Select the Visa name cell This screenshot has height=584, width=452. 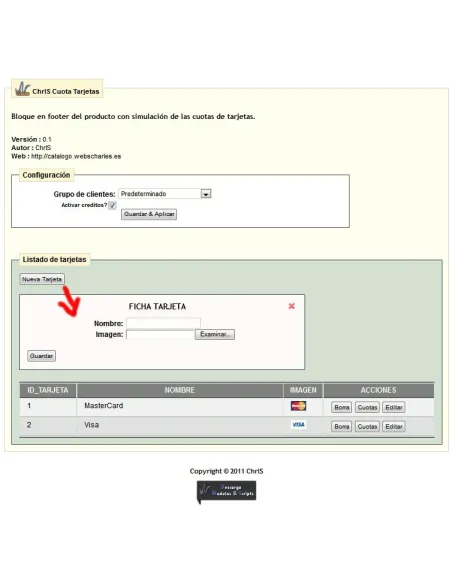92,425
